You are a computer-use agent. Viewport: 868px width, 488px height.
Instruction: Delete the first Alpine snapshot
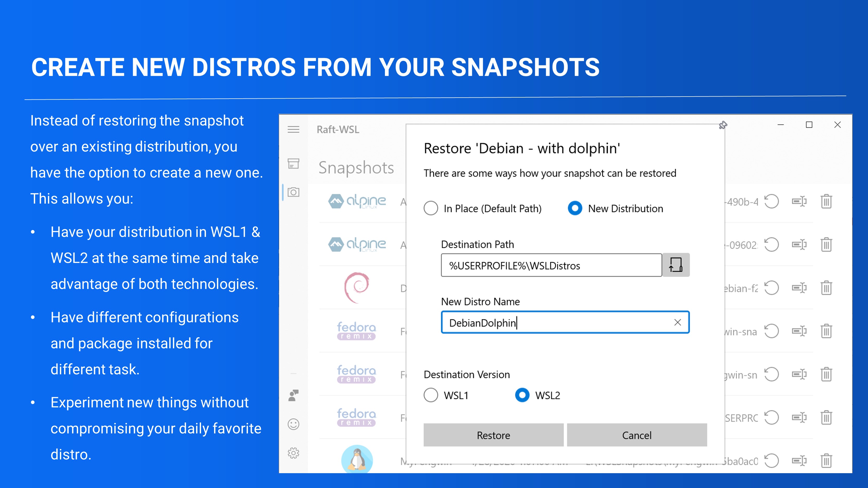click(826, 201)
